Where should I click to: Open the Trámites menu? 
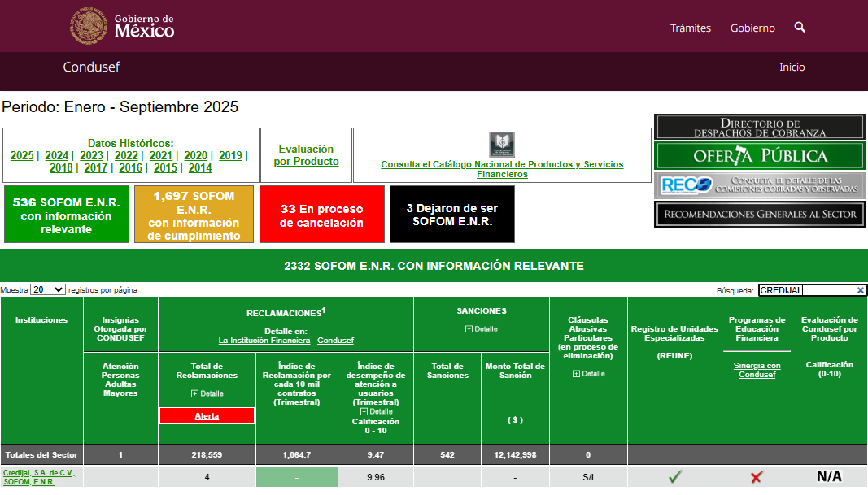(x=690, y=28)
